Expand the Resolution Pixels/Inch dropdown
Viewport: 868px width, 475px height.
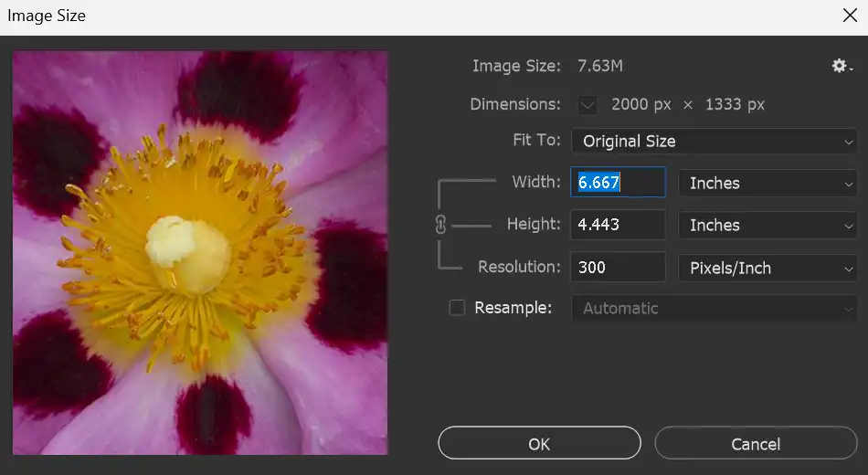click(767, 268)
